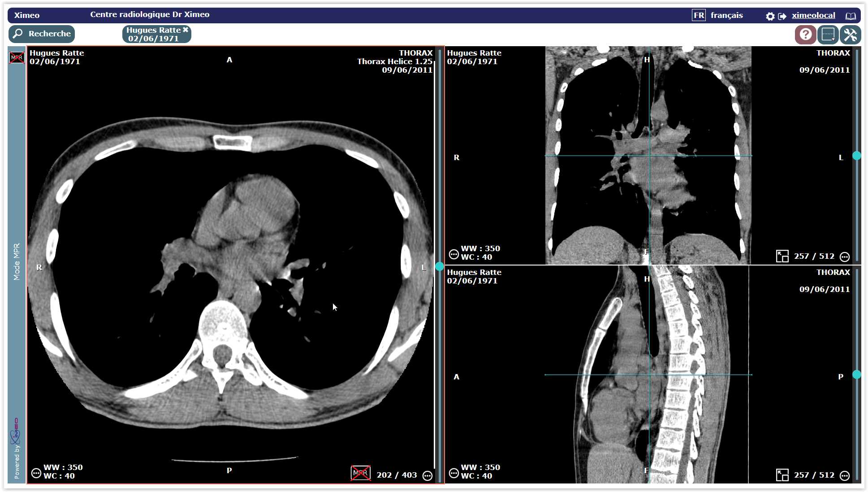
Task: Open the français language selector
Action: [726, 15]
